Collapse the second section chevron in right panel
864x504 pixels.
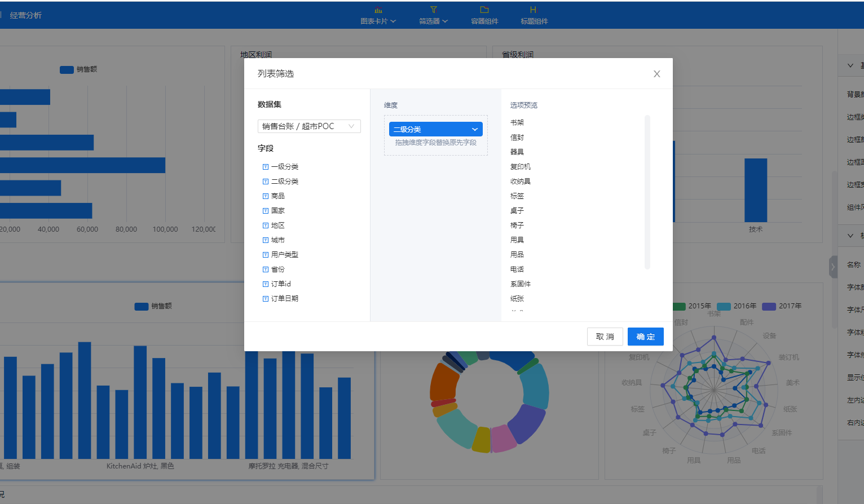click(850, 236)
